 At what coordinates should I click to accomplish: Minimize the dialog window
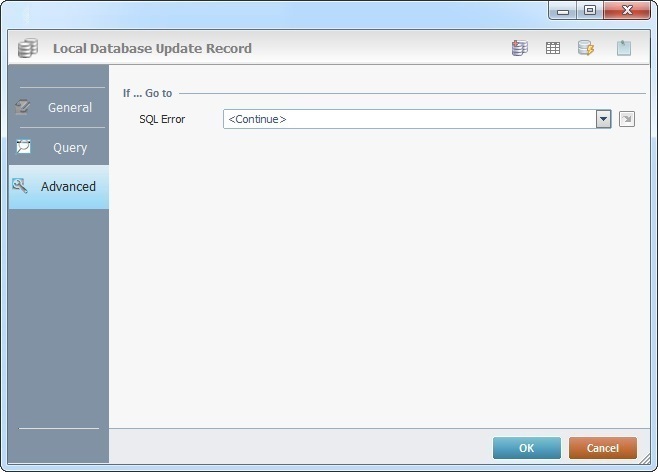pos(564,10)
